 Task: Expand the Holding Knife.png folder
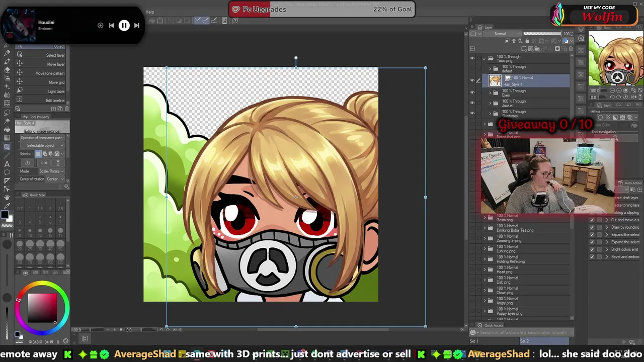(x=485, y=259)
